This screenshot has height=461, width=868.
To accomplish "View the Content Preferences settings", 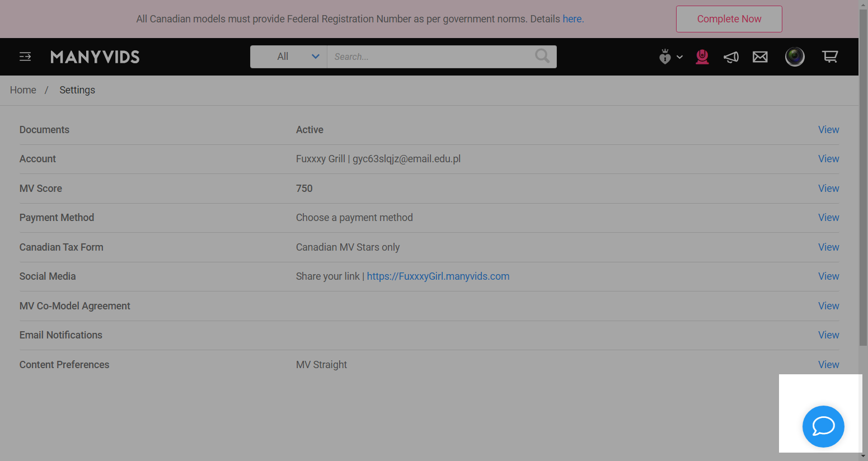I will 828,365.
